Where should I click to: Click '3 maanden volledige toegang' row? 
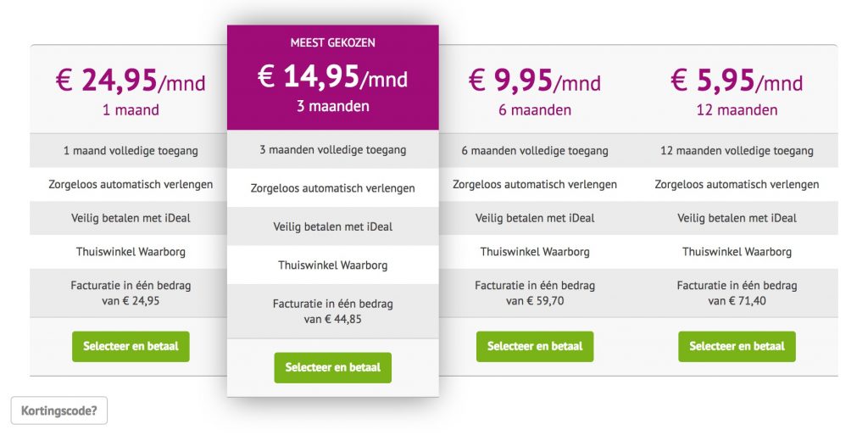coord(332,149)
